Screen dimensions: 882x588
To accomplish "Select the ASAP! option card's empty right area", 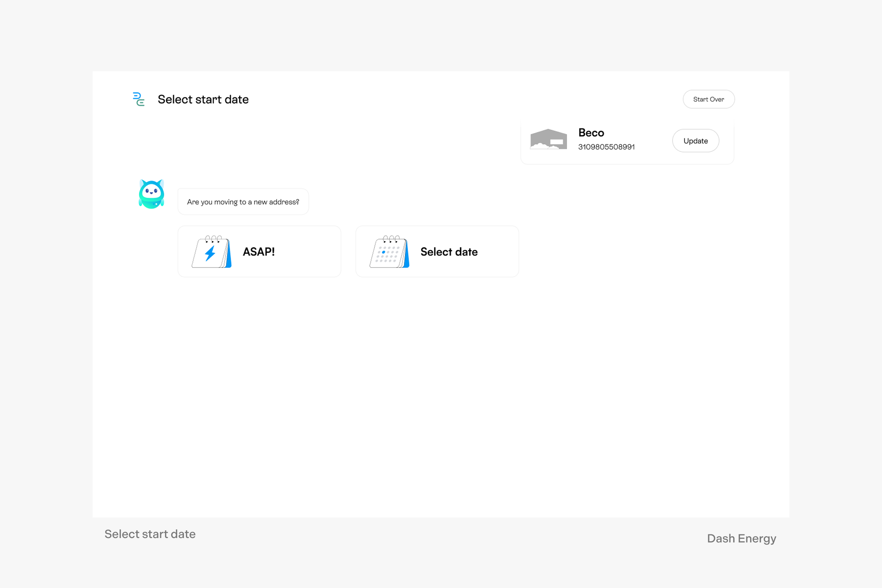I will click(x=311, y=252).
